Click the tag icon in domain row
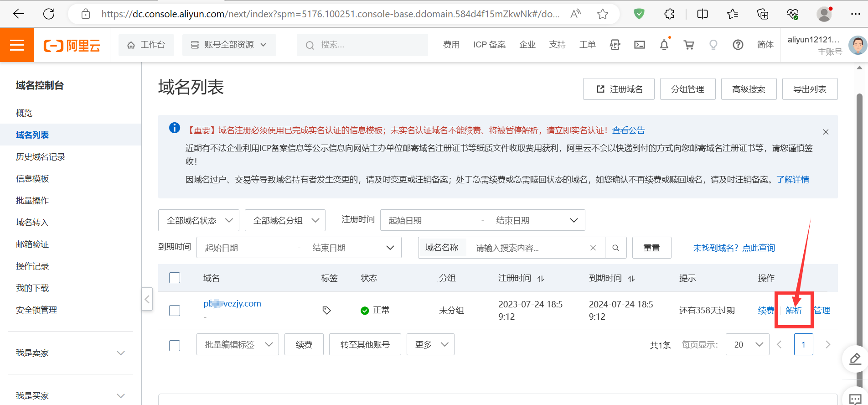868x405 pixels. tap(326, 311)
